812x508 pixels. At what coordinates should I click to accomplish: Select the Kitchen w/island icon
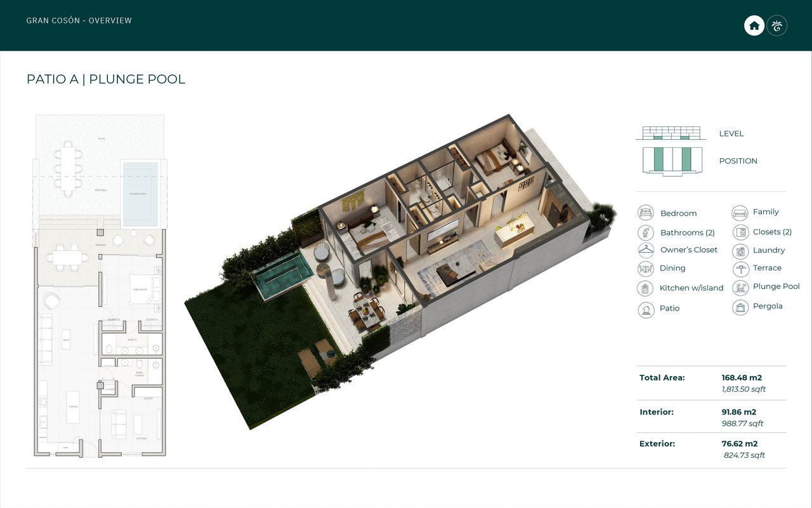coord(646,288)
